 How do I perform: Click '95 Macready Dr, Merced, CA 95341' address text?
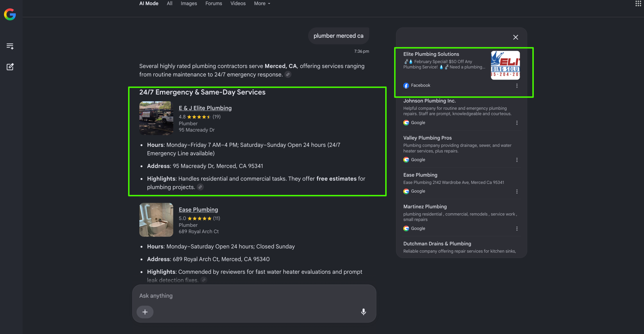click(x=218, y=166)
